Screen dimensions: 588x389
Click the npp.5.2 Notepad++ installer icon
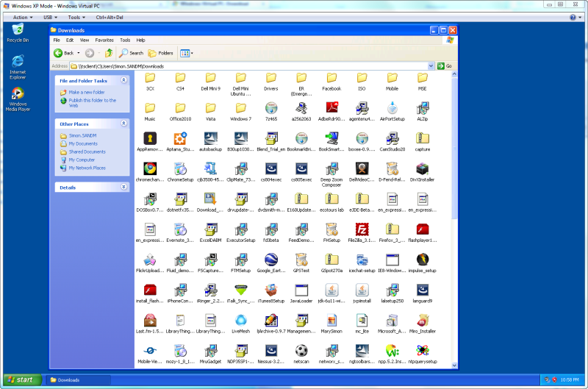(392, 351)
